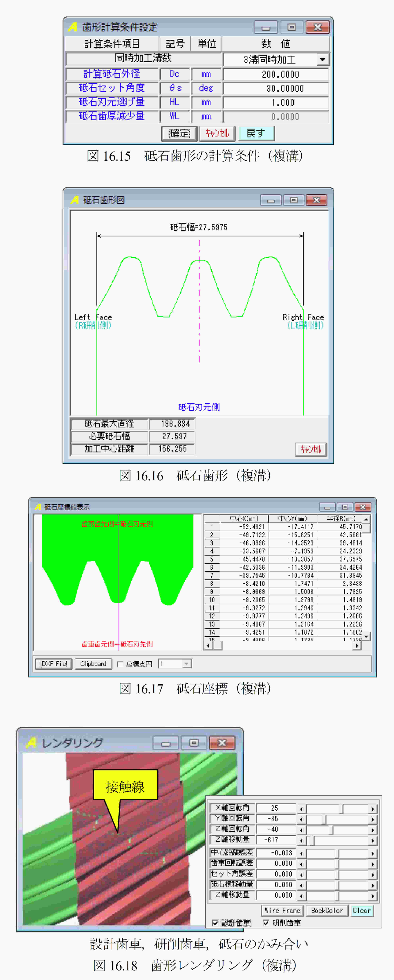Maximize the 砥石歯形図 window
The width and height of the screenshot is (394, 980).
pyautogui.click(x=294, y=200)
